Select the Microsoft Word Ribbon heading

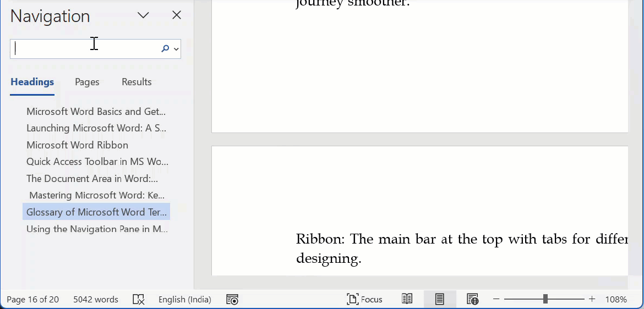click(x=96, y=145)
